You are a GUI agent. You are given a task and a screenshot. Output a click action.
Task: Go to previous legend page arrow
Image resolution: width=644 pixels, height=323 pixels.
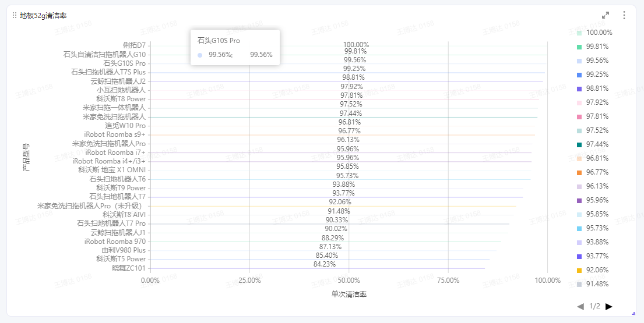(x=580, y=306)
